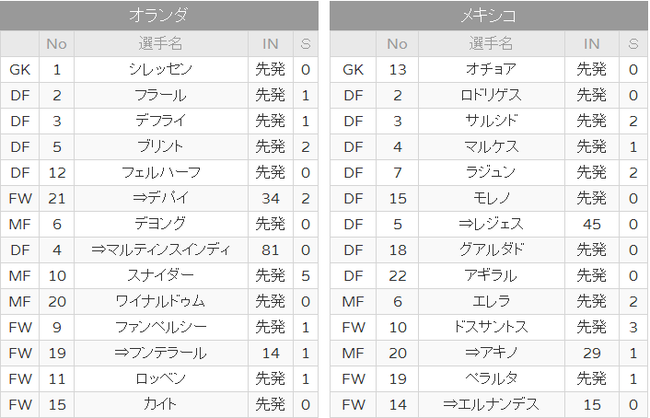The image size is (650, 418).
Task: Click substitute ⇒マルティンスインディ entry
Action: 161,250
